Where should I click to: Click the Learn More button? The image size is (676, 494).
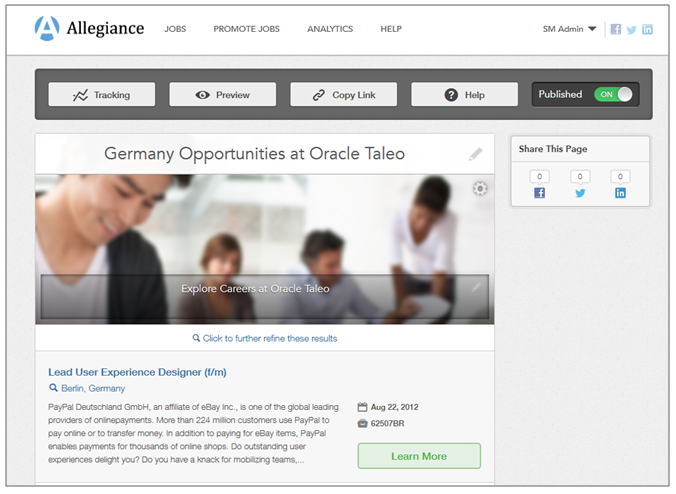[x=419, y=456]
